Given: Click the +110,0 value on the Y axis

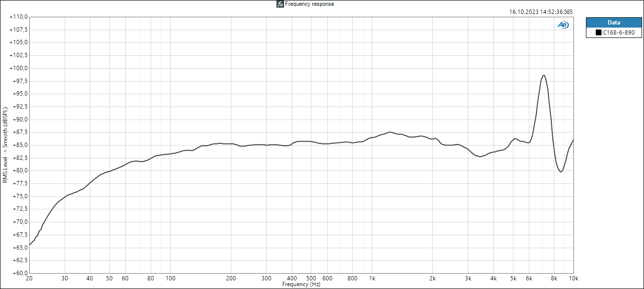Looking at the screenshot, I should coord(19,17).
